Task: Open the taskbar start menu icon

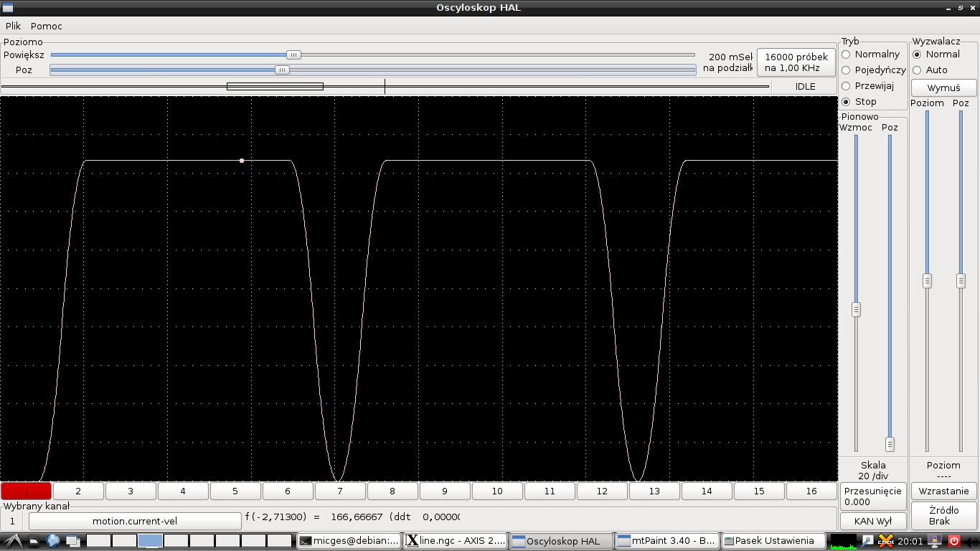Action: click(13, 541)
